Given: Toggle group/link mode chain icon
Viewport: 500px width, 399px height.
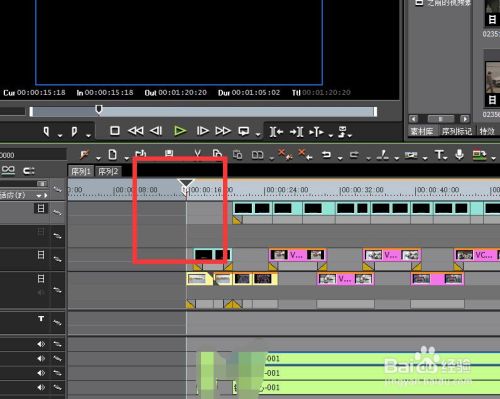Looking at the screenshot, I should (x=8, y=170).
